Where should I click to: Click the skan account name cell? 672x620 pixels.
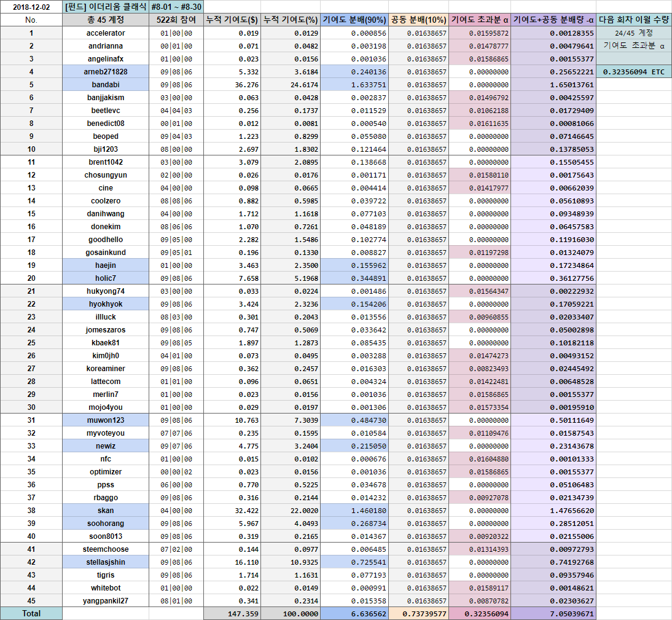click(x=106, y=511)
